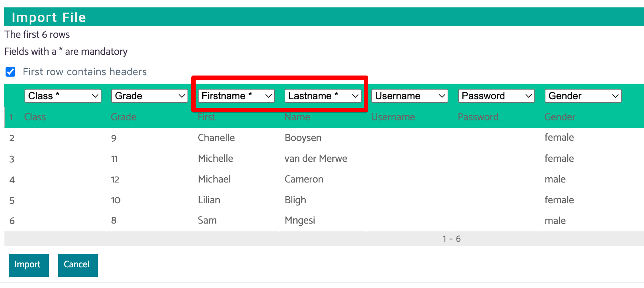
Task: Open the Grade column mapping dropdown
Action: pos(150,96)
